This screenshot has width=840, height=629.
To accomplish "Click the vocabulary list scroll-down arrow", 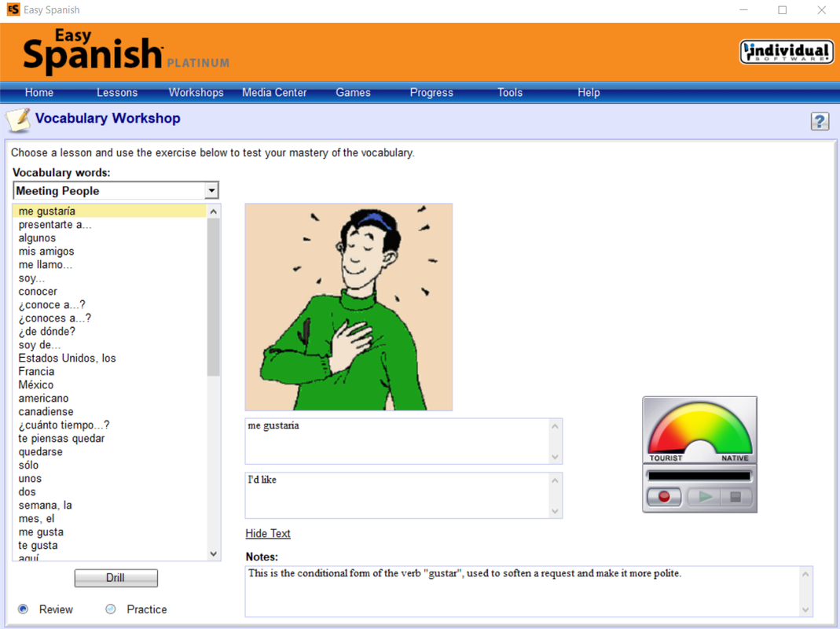I will pos(213,554).
